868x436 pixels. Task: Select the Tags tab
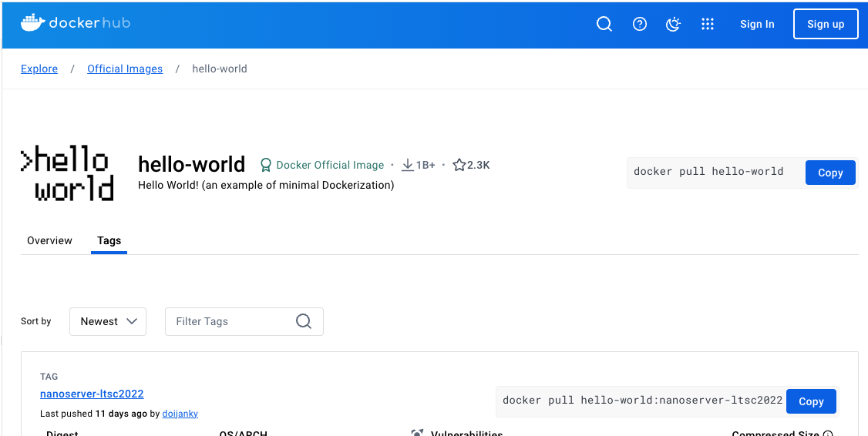coord(109,240)
